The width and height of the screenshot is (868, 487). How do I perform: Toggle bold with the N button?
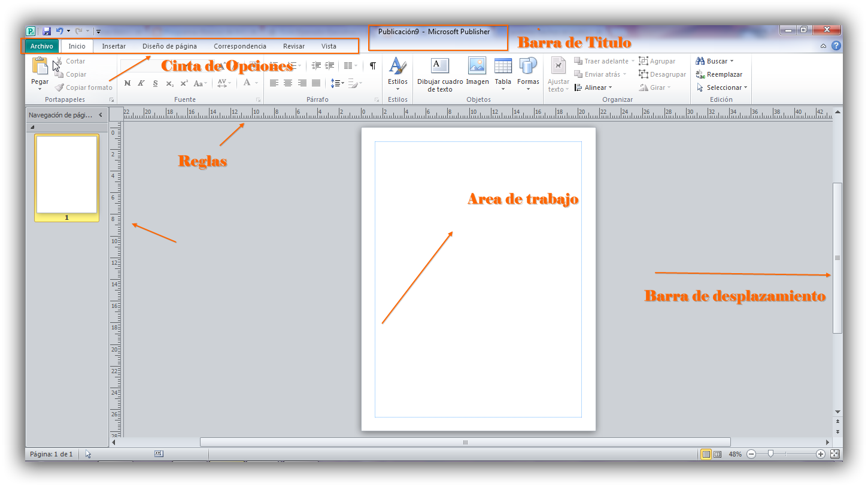126,83
